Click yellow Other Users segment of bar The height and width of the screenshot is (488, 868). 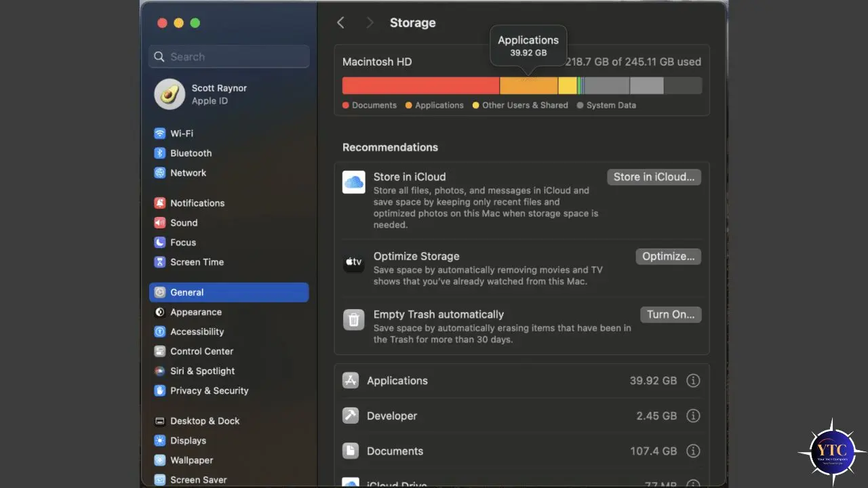tap(568, 85)
